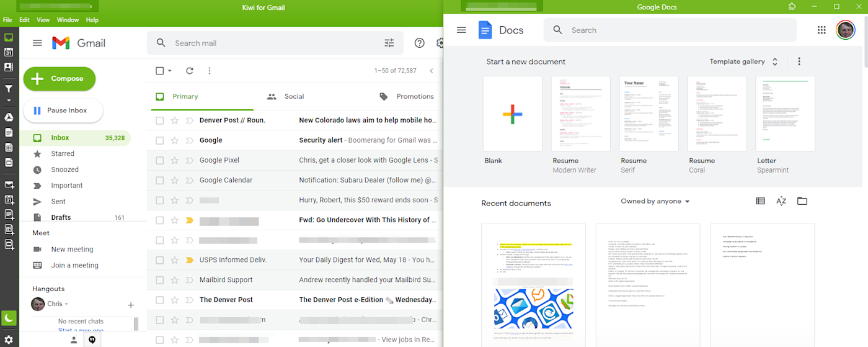Create new presentation from Kiwi sidebar
The width and height of the screenshot is (868, 347).
9,245
